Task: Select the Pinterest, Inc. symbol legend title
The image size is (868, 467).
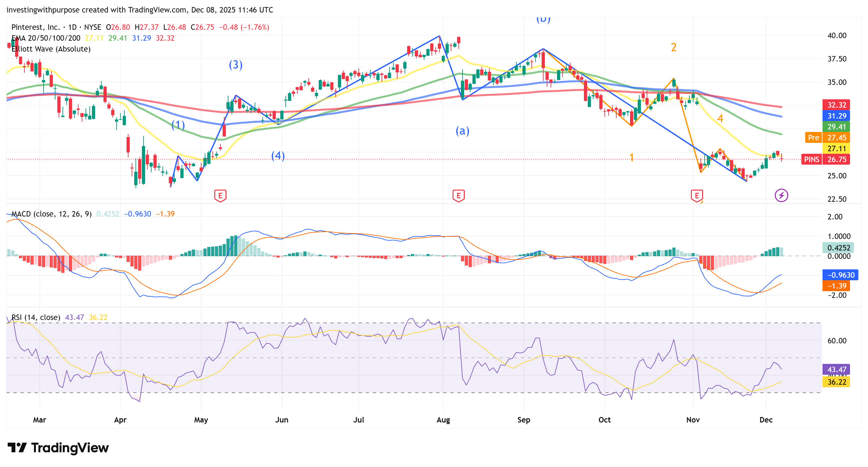Action: coord(35,27)
